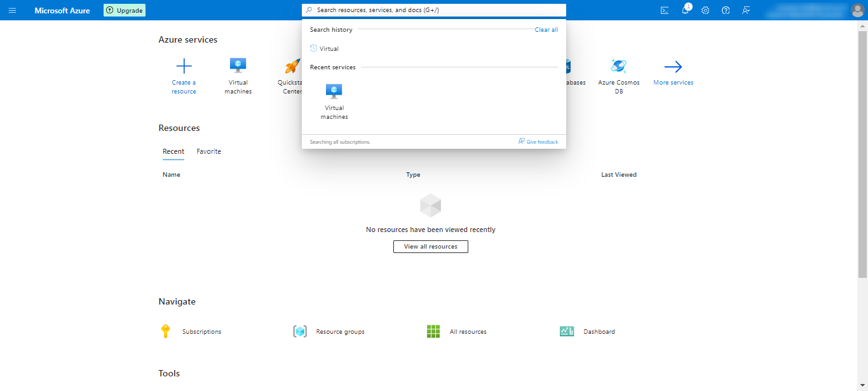The height and width of the screenshot is (391, 868).
Task: Click the Microsoft Azure home title
Action: [x=62, y=10]
